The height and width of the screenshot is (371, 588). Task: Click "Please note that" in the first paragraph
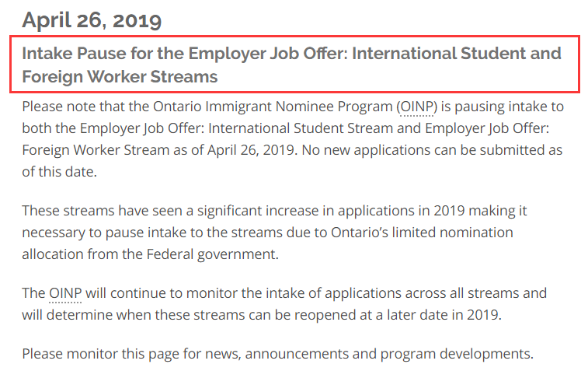pos(67,106)
